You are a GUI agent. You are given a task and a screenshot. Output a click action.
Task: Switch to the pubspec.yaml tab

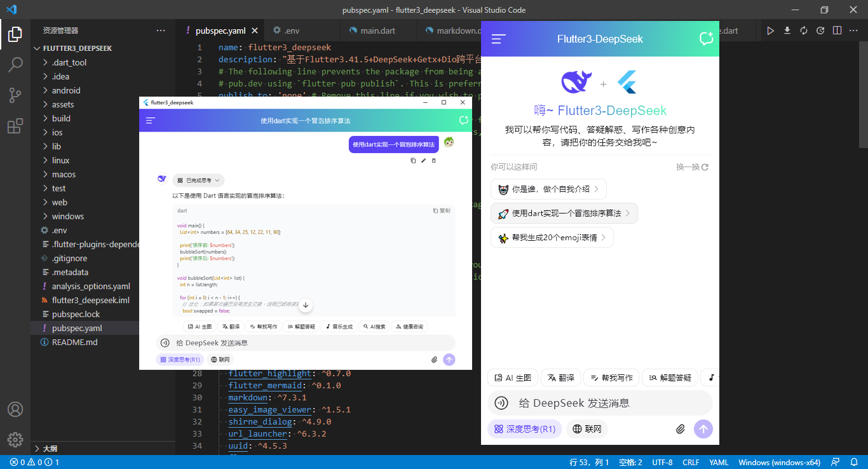tap(220, 31)
